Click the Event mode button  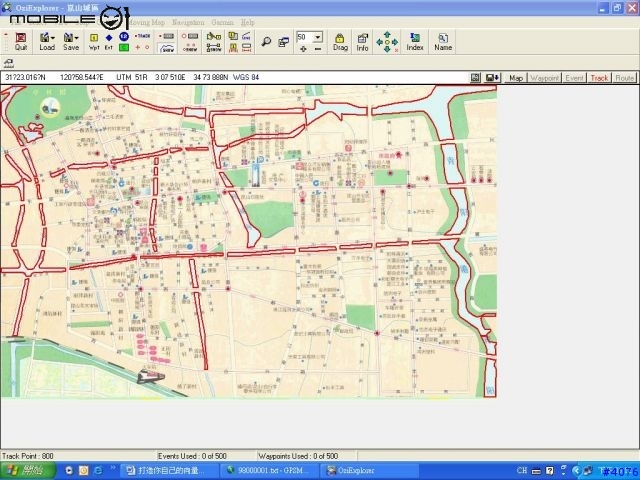click(x=574, y=78)
